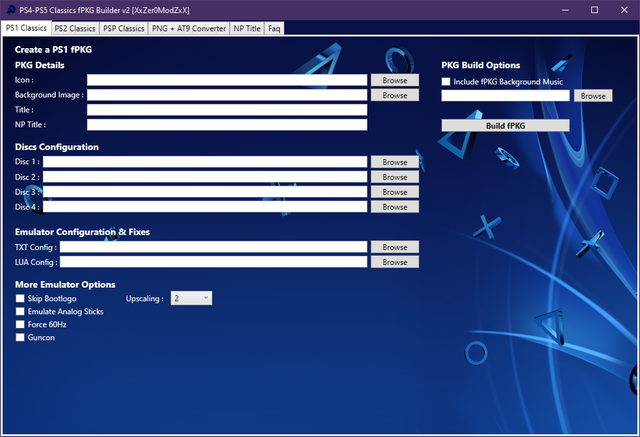The height and width of the screenshot is (437, 640).
Task: Maximize the fPKG Builder window
Action: pyautogui.click(x=595, y=10)
